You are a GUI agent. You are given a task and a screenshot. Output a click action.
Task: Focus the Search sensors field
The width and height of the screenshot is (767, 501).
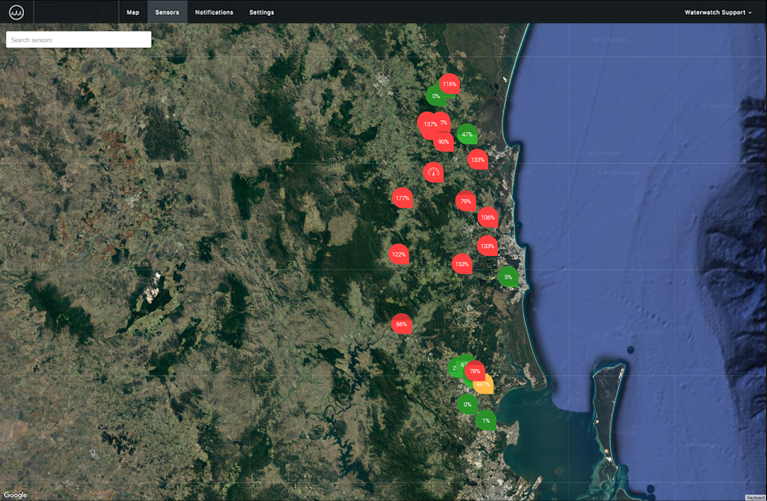coord(78,40)
